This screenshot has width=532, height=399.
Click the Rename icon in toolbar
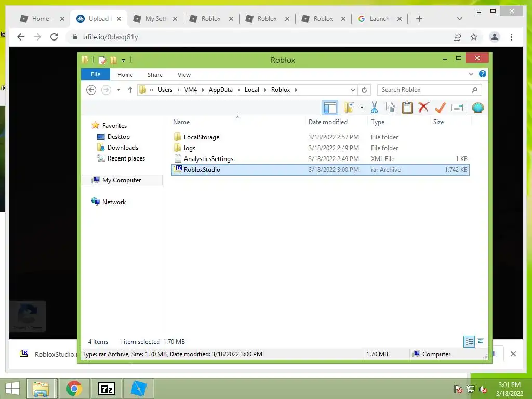(457, 108)
